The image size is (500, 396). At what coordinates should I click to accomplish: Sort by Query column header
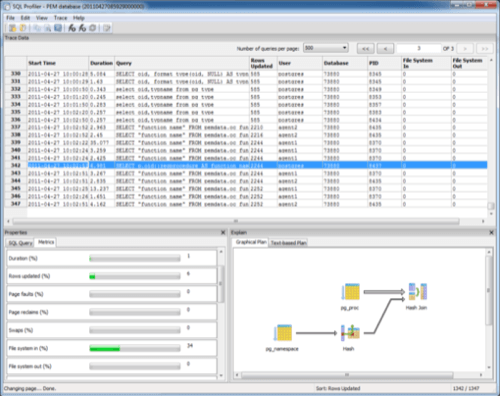pyautogui.click(x=182, y=63)
